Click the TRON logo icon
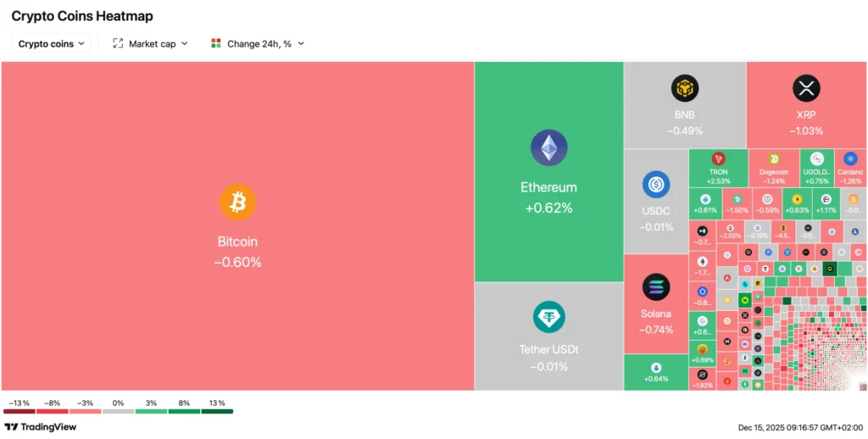Image resolution: width=868 pixels, height=439 pixels. click(x=718, y=158)
